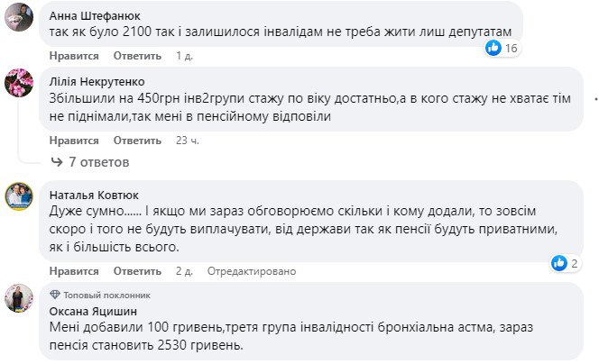Click the top fan diamond badge
This screenshot has width=599, height=364.
click(56, 295)
